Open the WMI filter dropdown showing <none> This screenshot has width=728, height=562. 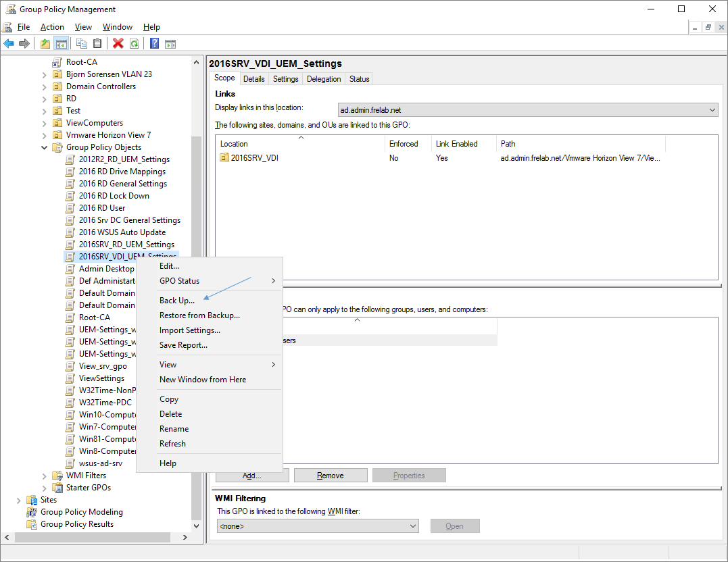click(x=318, y=526)
